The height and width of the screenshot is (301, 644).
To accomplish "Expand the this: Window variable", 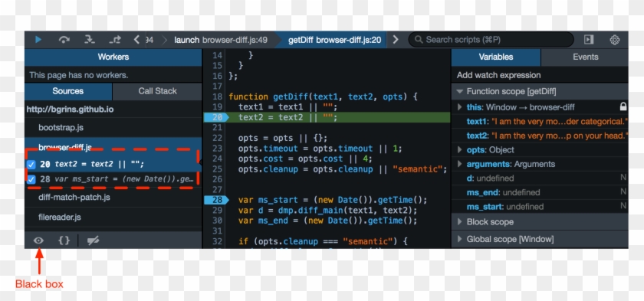I will [x=459, y=107].
